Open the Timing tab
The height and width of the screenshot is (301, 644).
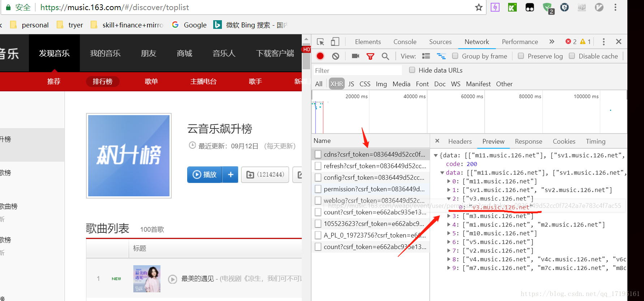(596, 141)
